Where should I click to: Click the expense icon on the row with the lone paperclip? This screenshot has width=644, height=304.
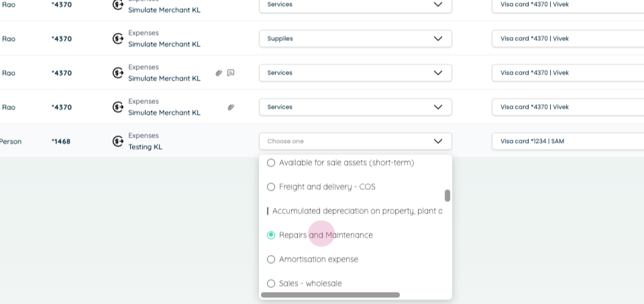118,107
